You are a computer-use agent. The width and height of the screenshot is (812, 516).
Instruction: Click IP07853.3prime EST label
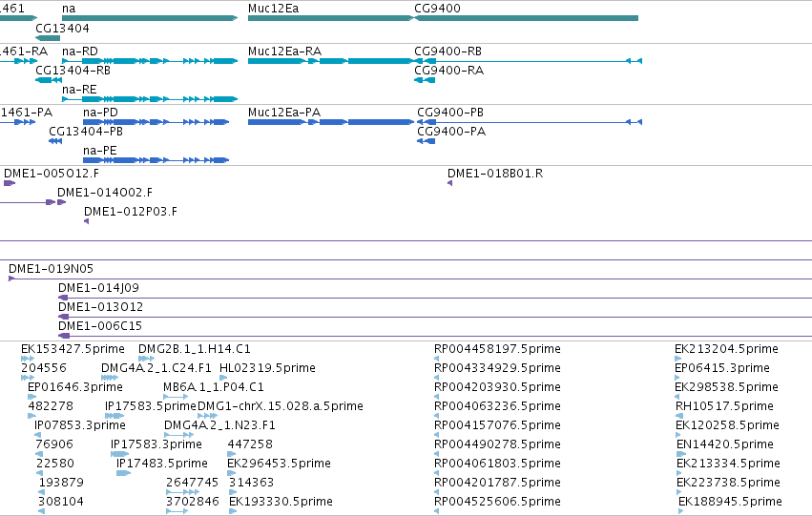coord(80,425)
